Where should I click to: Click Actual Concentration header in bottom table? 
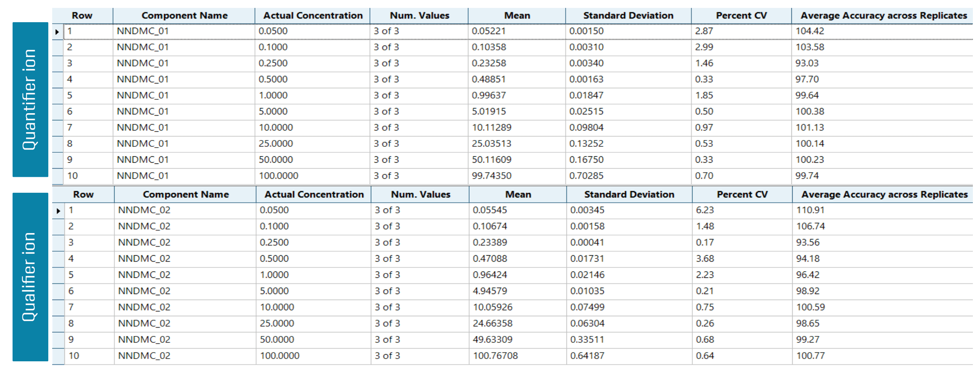pos(314,194)
